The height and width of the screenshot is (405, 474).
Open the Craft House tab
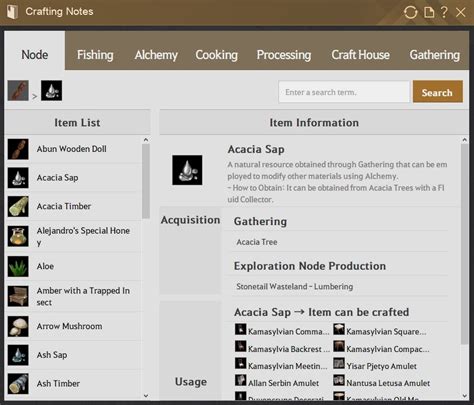360,55
